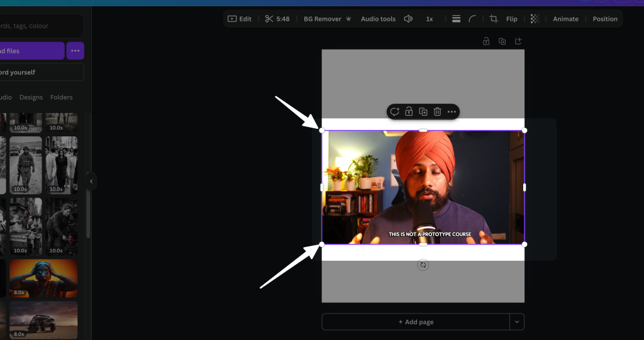Open the three-dot More menu in the floating toolbar
Image resolution: width=644 pixels, height=340 pixels.
tap(452, 112)
